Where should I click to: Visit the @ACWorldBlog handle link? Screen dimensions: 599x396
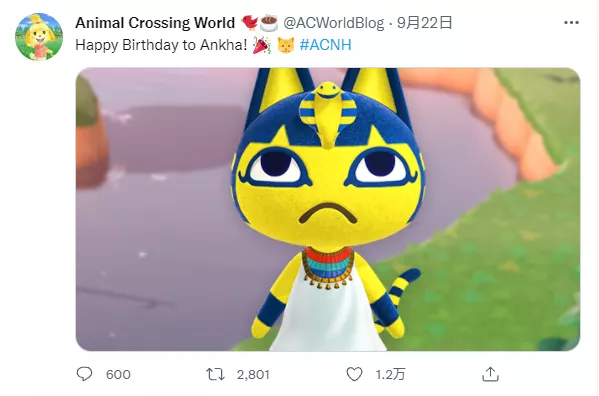point(333,23)
